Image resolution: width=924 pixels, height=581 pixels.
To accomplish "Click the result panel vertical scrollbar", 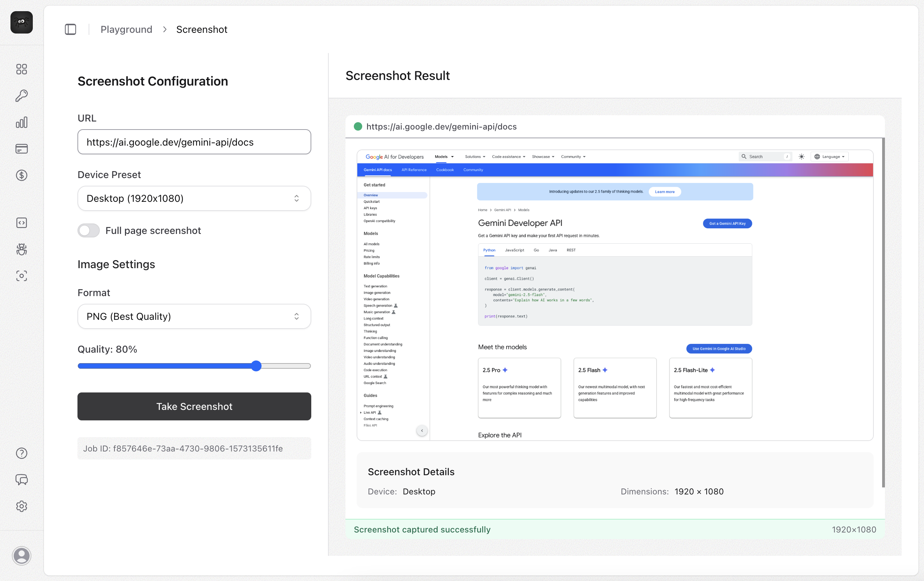I will [x=883, y=312].
